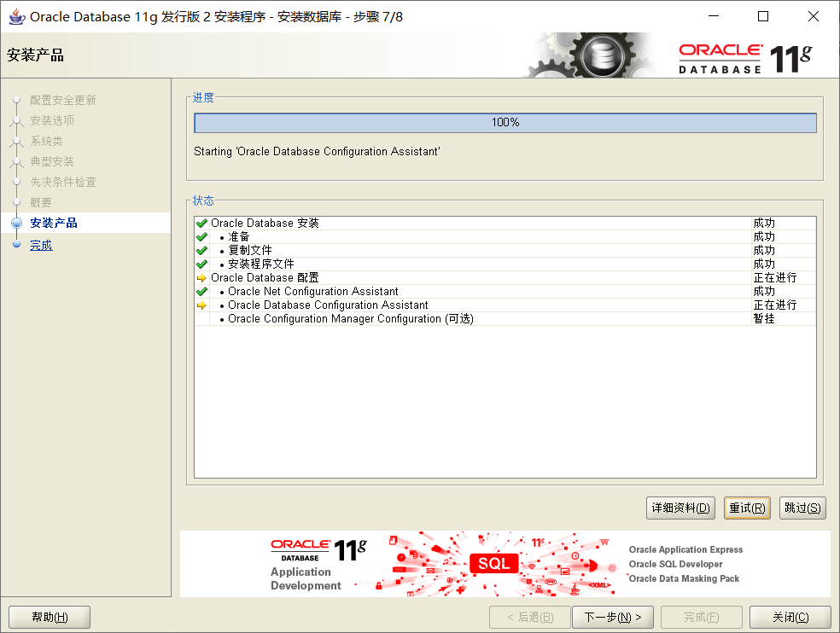
Task: Select Oracle Configuration Manager Configuration (可选) row
Action: [505, 319]
